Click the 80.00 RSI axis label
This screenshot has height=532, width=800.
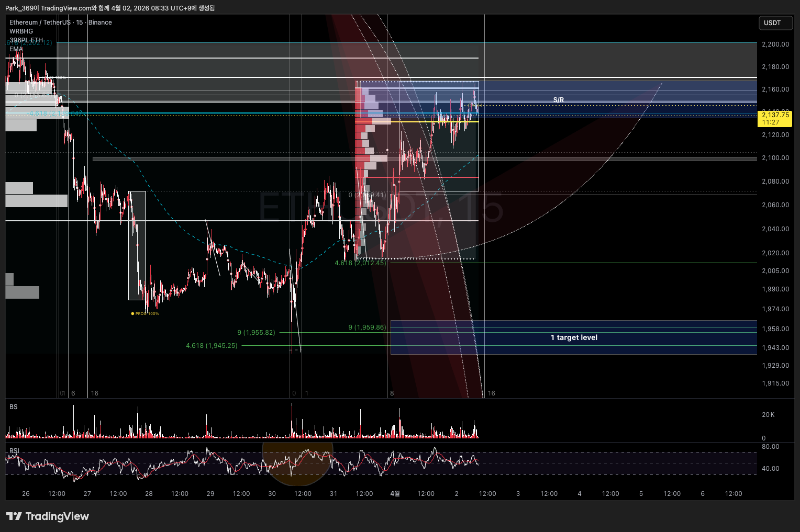click(770, 447)
